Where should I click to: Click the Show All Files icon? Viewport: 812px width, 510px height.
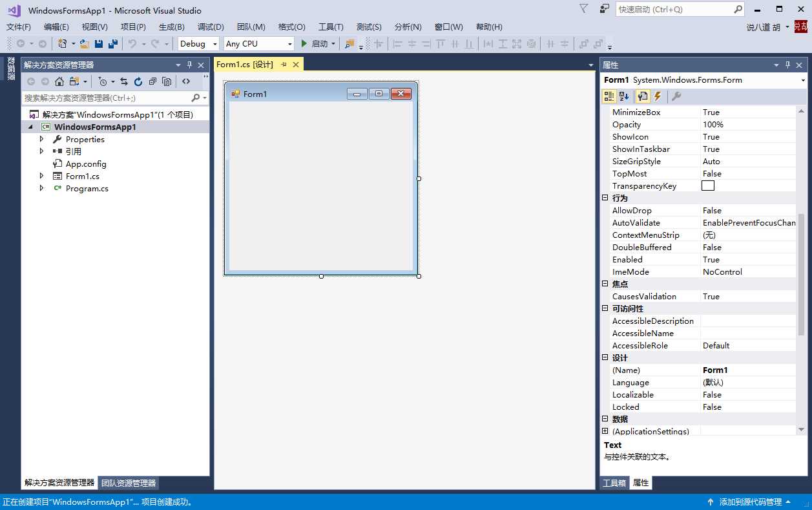tap(167, 81)
